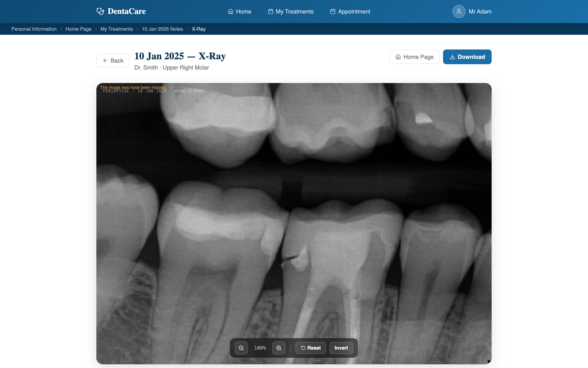The image size is (588, 368).
Task: Go back with the Back button
Action: point(113,61)
